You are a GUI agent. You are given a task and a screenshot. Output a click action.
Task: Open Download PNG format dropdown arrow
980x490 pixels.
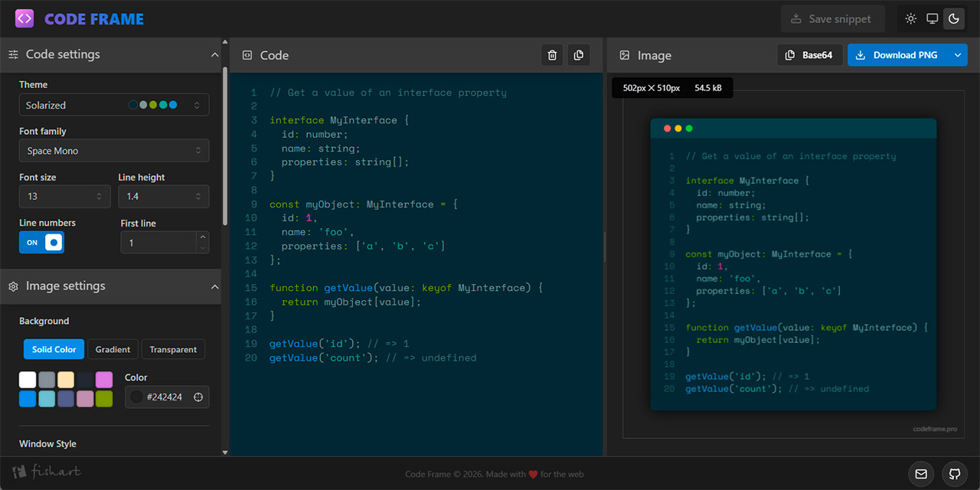pyautogui.click(x=957, y=55)
